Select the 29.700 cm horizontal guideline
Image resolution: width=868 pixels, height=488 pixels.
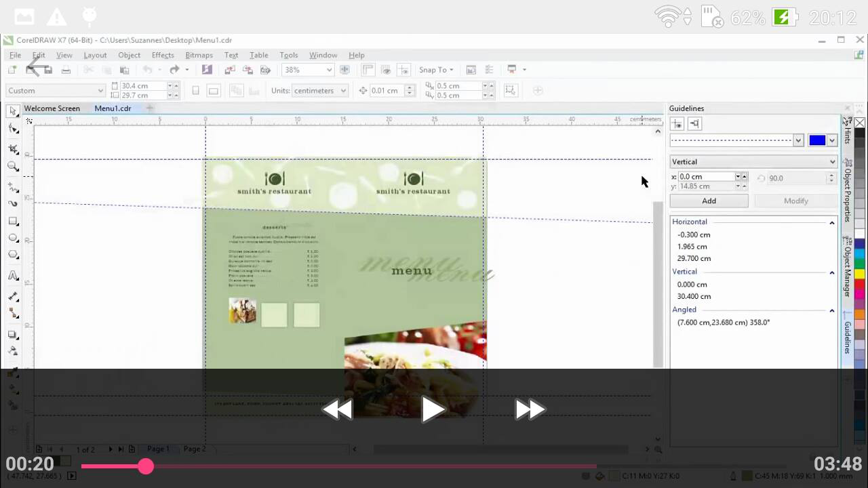(694, 258)
